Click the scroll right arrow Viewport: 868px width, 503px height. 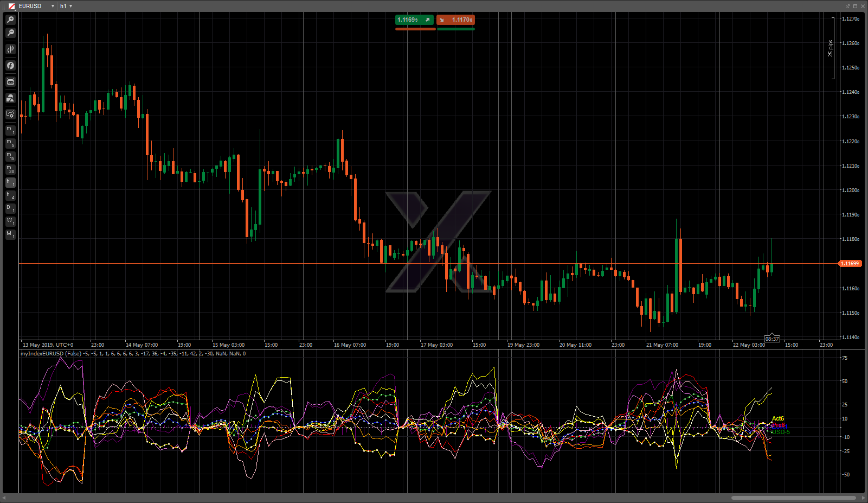[x=863, y=498]
